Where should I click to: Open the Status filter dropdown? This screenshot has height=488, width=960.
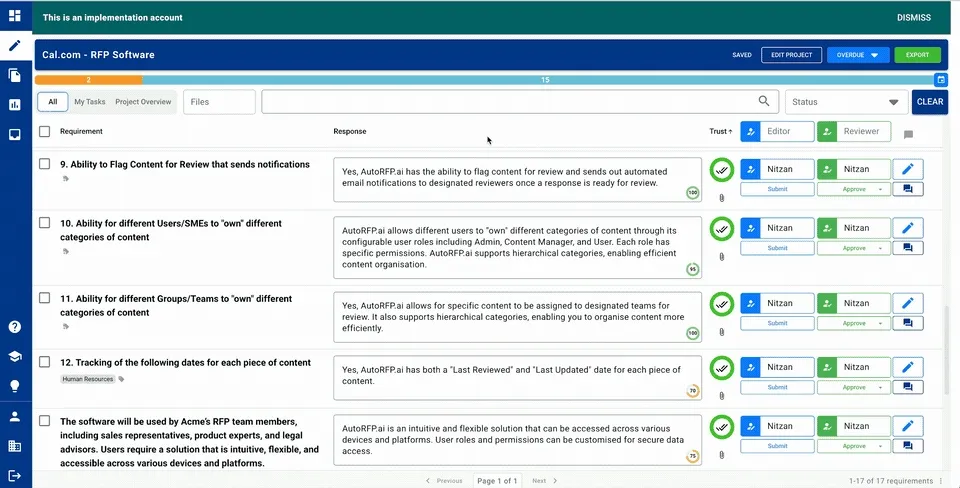pyautogui.click(x=846, y=102)
